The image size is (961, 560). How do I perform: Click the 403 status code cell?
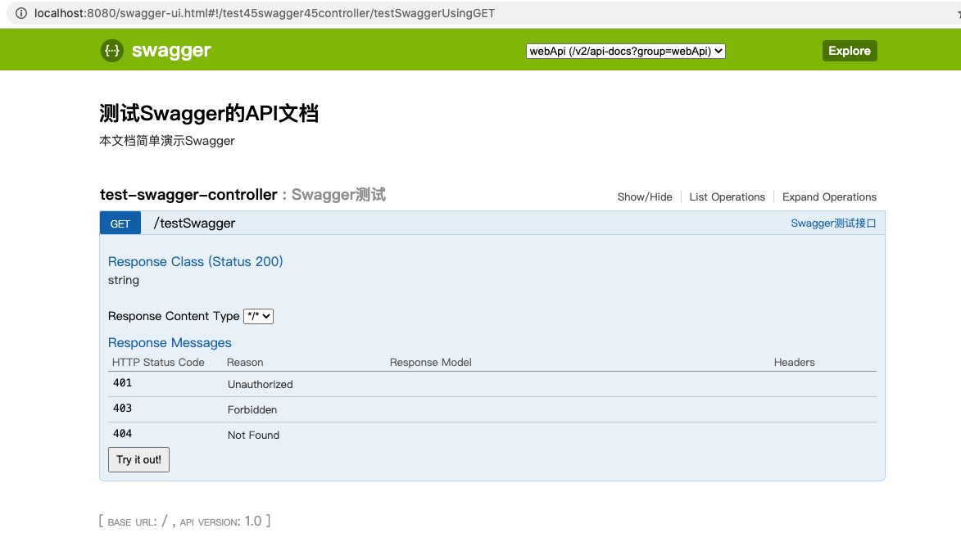[x=123, y=408]
